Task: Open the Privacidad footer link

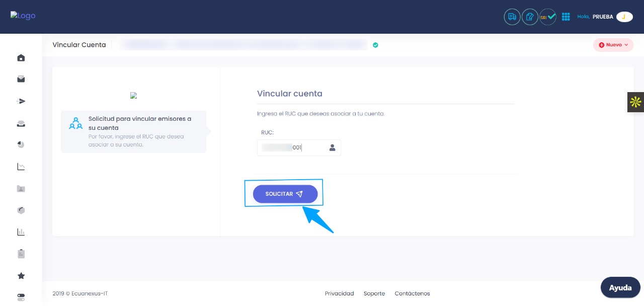Action: click(x=339, y=293)
